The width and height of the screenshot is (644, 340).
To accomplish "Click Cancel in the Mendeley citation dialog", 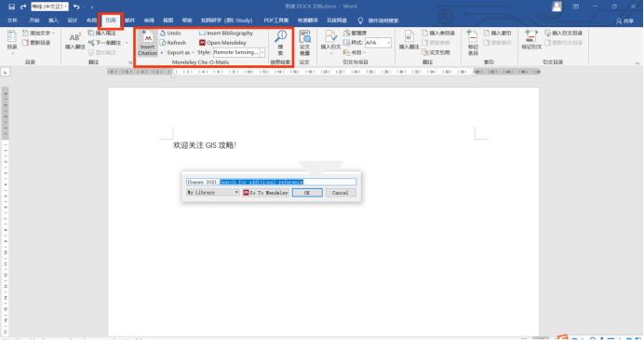I will 340,193.
